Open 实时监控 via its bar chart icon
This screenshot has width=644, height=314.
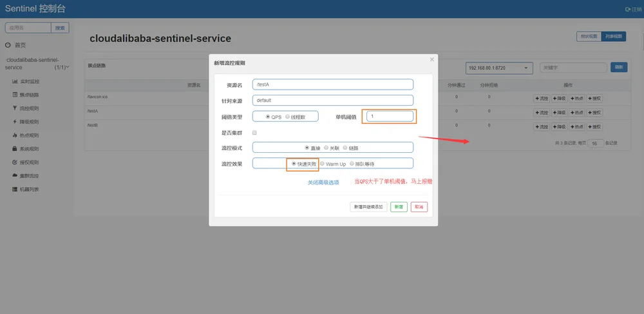(x=15, y=81)
